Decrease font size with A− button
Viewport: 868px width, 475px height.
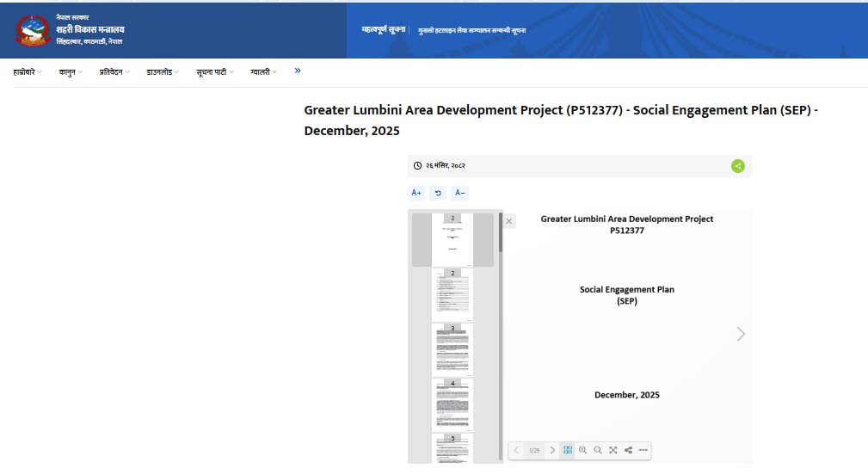[460, 193]
